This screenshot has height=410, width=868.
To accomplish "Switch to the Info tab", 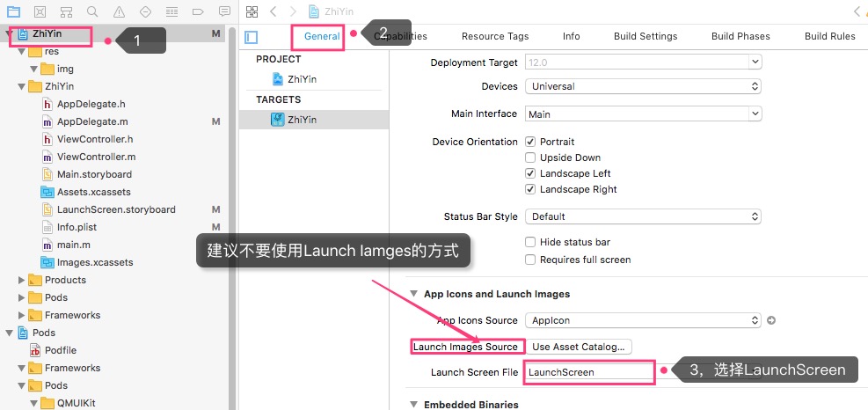I will point(572,36).
